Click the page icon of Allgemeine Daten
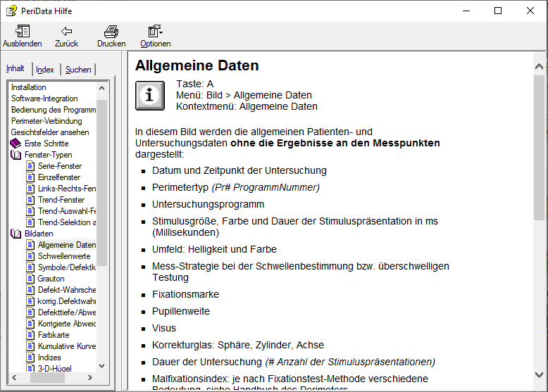This screenshot has width=548, height=392. 30,245
